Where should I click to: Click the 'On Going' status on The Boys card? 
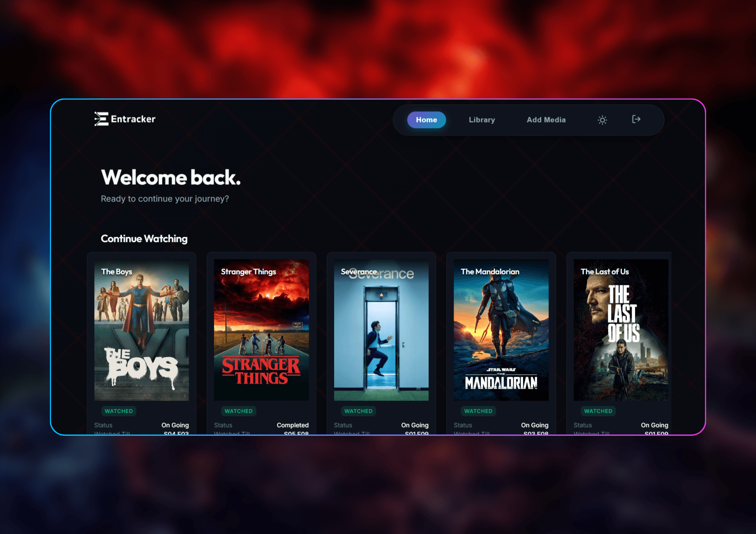click(x=175, y=425)
